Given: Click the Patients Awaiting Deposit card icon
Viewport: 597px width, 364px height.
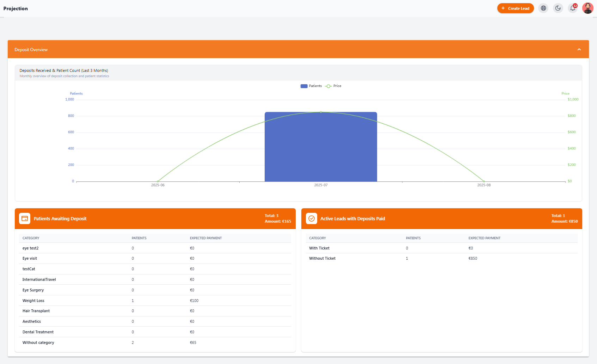Looking at the screenshot, I should [25, 218].
